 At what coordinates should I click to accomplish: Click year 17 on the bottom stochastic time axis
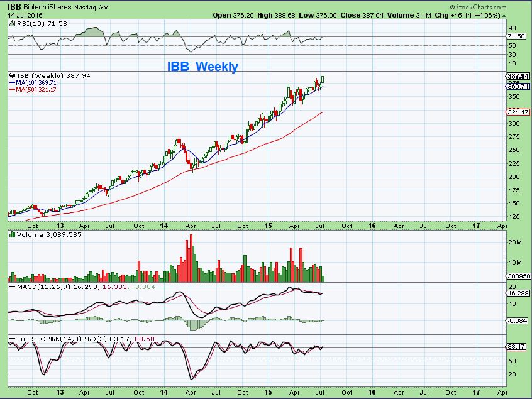(476, 392)
